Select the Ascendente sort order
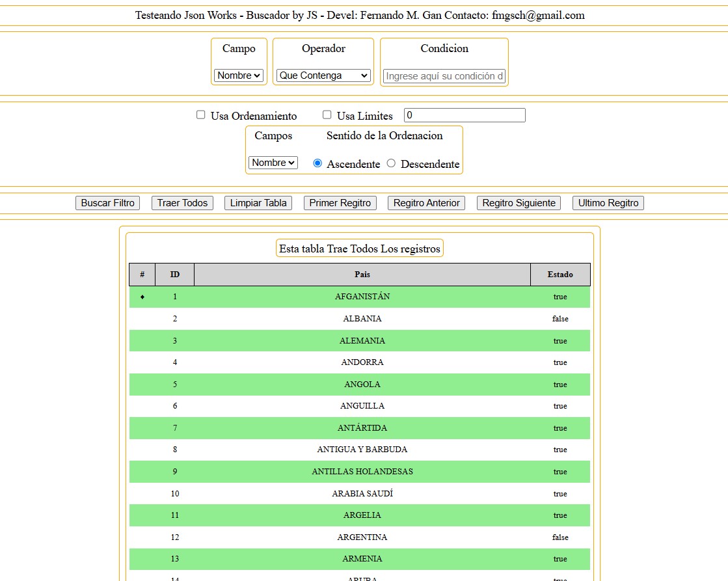 (317, 164)
